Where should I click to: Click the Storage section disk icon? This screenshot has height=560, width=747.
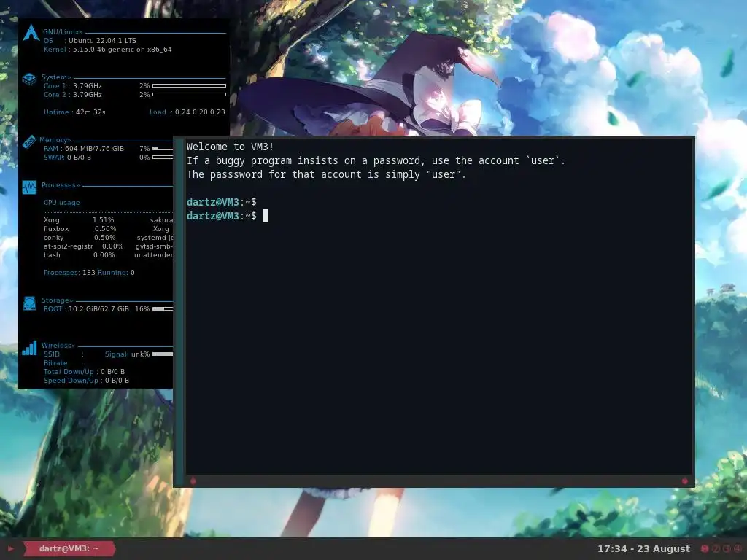(x=29, y=303)
